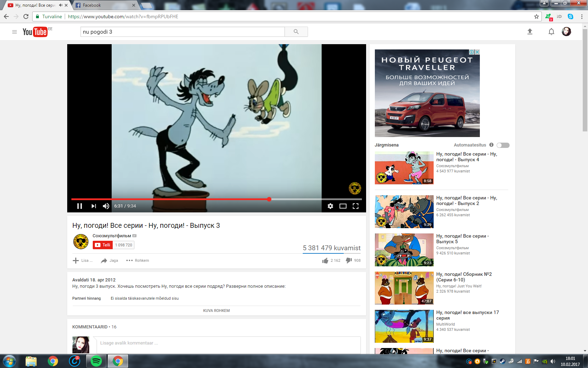Open the ad info icon
Viewport: 588px width, 368px height.
[472, 52]
